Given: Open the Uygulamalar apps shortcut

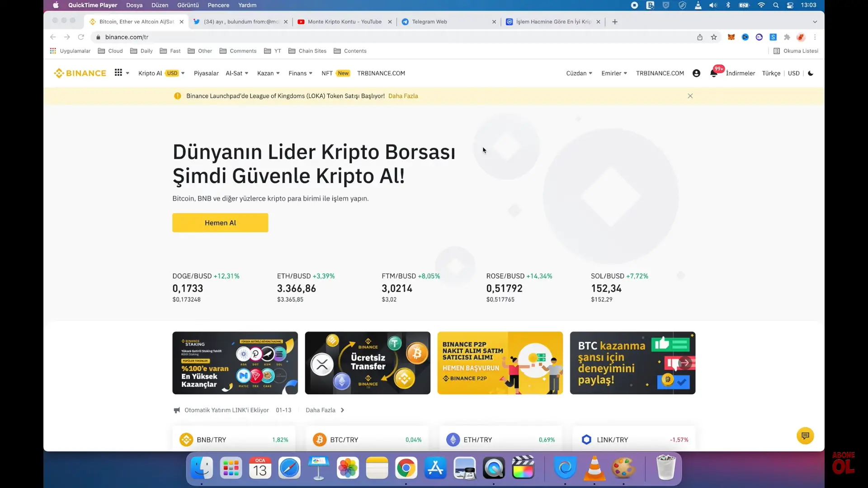Looking at the screenshot, I should click(x=70, y=51).
